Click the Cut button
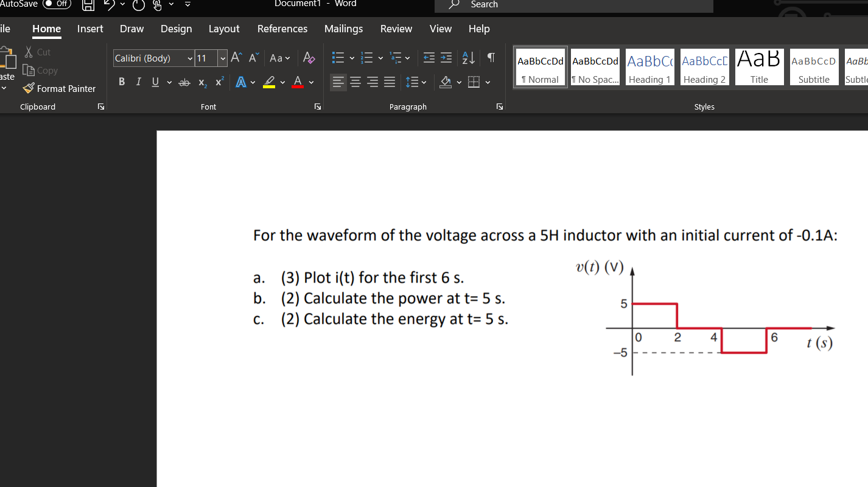The height and width of the screenshot is (487, 868). pyautogui.click(x=38, y=52)
